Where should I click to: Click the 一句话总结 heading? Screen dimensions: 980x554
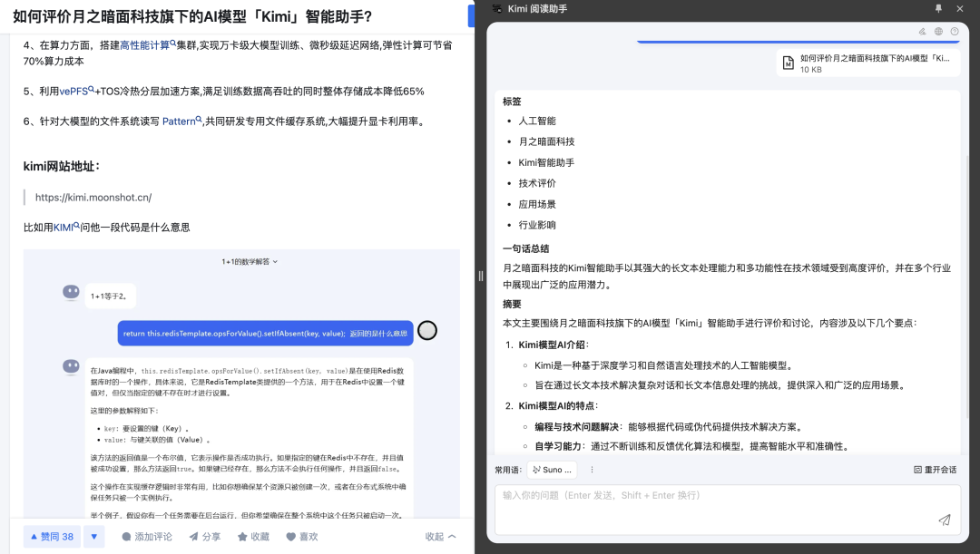point(525,248)
